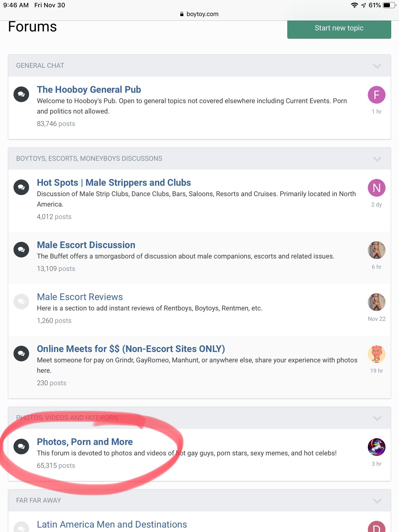Click faded chat icon beside Male Escort Reviews
The width and height of the screenshot is (399, 532).
click(21, 302)
